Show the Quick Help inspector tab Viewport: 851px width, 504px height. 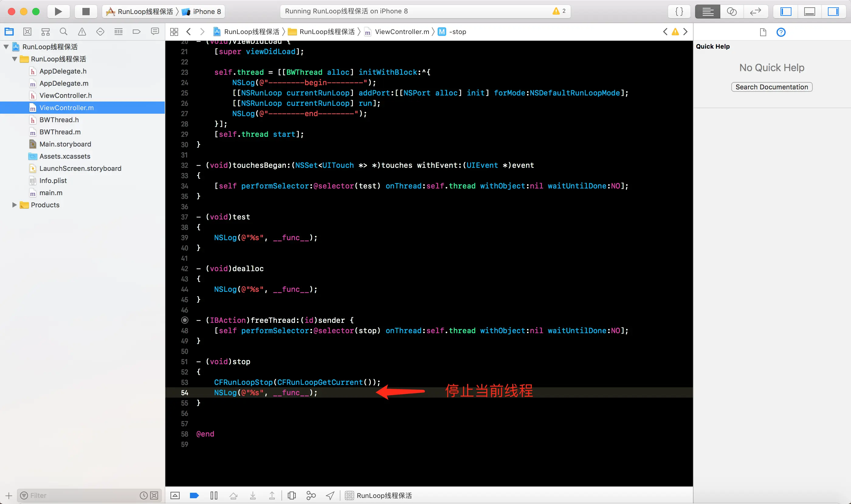(781, 32)
